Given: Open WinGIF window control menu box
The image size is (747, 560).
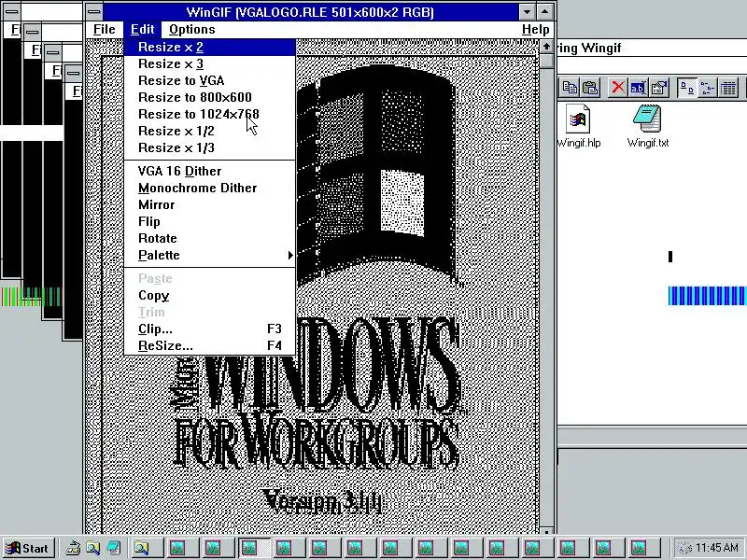Looking at the screenshot, I should coord(94,11).
